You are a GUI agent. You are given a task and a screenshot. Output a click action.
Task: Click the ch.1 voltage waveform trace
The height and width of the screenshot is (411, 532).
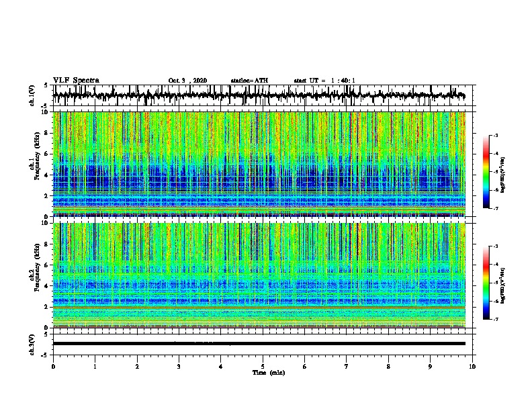coord(259,95)
